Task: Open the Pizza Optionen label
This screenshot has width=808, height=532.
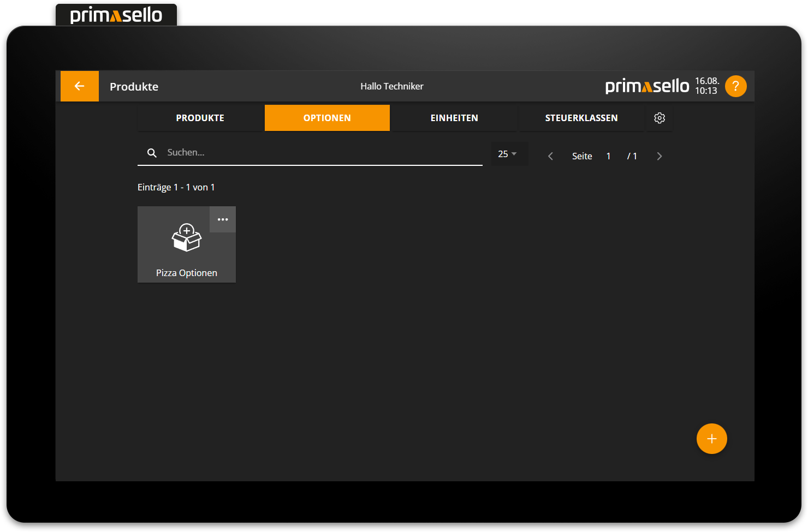Action: click(187, 273)
